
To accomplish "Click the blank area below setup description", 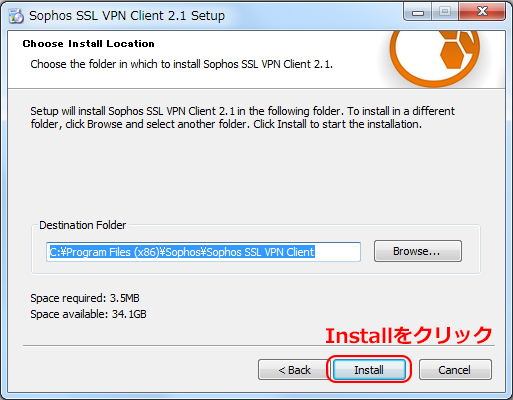I will [x=256, y=173].
